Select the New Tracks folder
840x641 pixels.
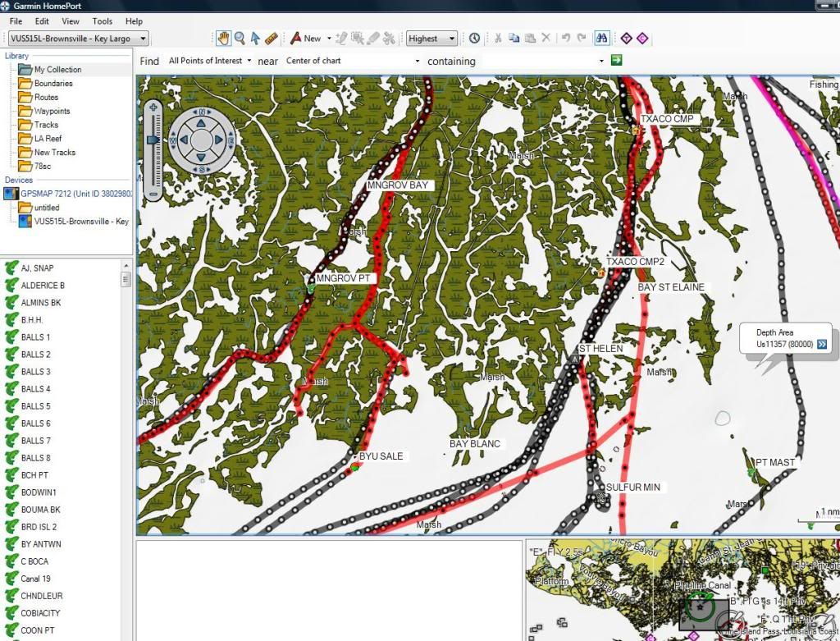tap(55, 152)
